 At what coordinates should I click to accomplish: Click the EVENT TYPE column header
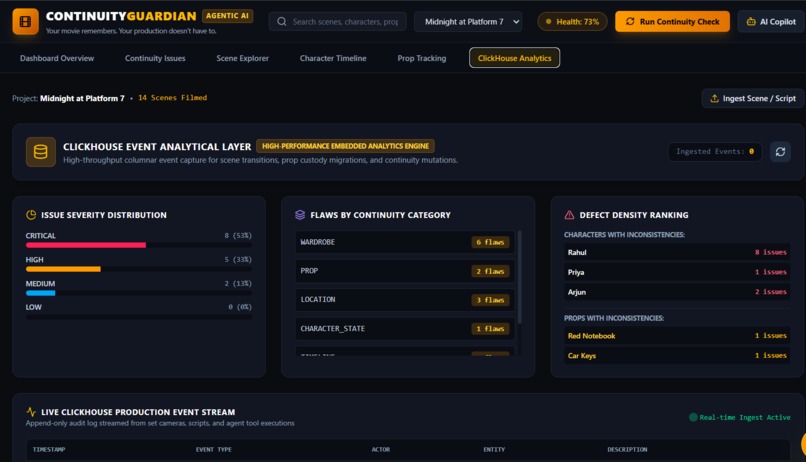pyautogui.click(x=213, y=450)
